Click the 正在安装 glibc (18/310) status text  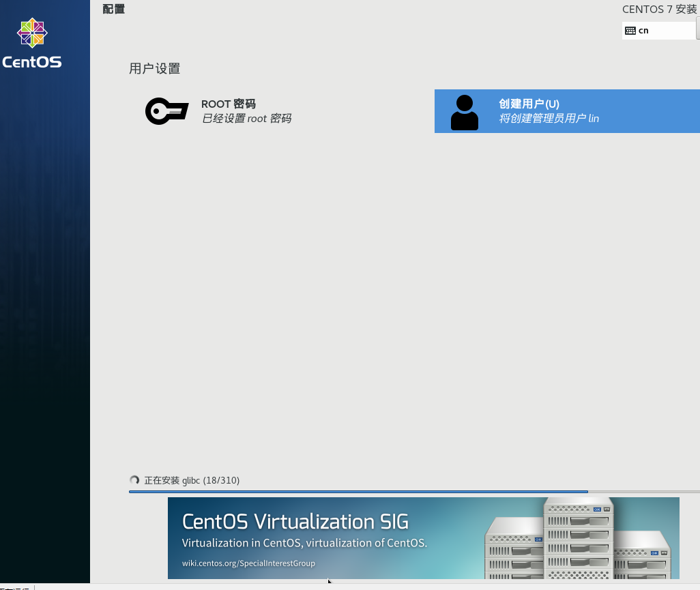coord(192,480)
